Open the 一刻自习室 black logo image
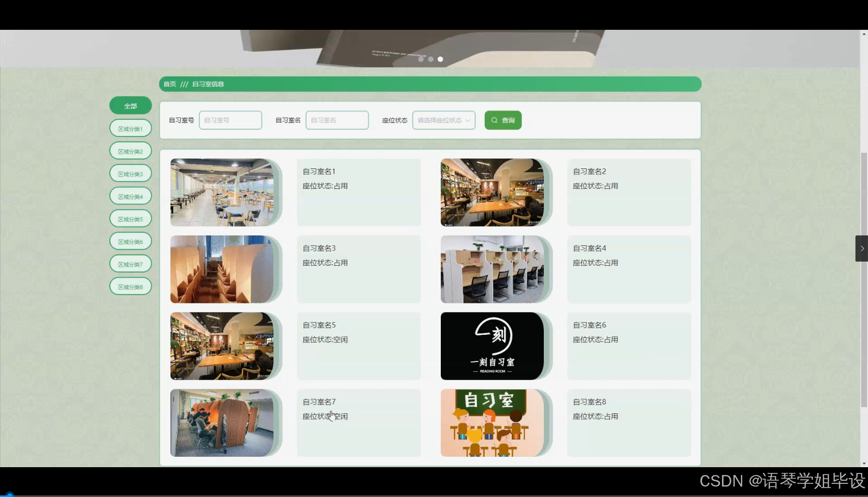The height and width of the screenshot is (497, 868). [x=492, y=346]
